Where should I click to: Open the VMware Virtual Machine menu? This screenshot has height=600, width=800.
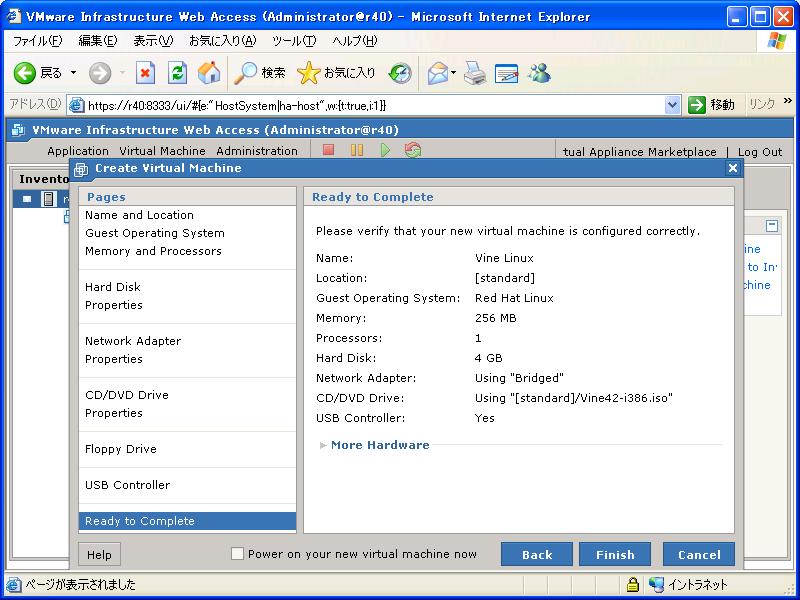[162, 151]
